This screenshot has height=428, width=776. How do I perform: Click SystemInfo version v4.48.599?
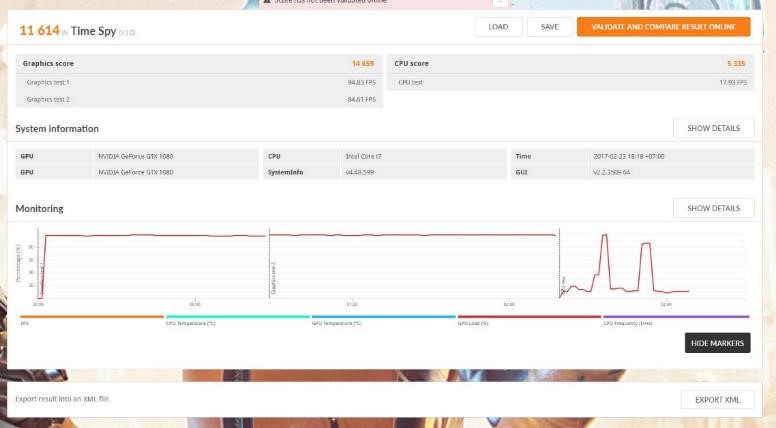tap(359, 172)
